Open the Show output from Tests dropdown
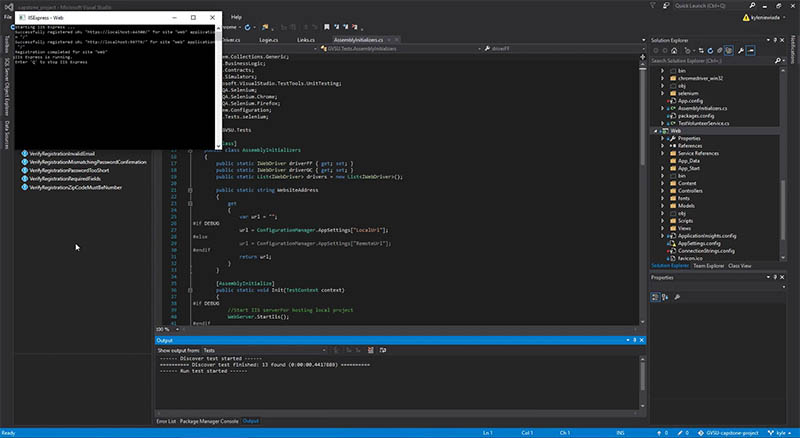The image size is (800, 438). coord(264,351)
